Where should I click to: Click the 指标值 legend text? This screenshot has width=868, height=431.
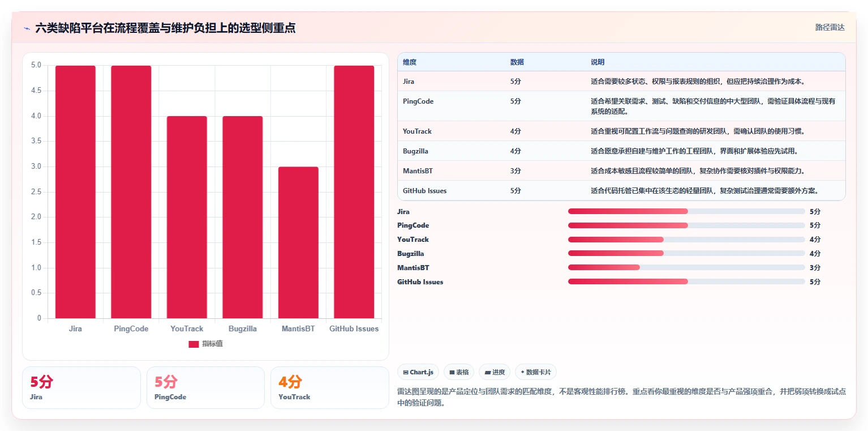pyautogui.click(x=212, y=344)
